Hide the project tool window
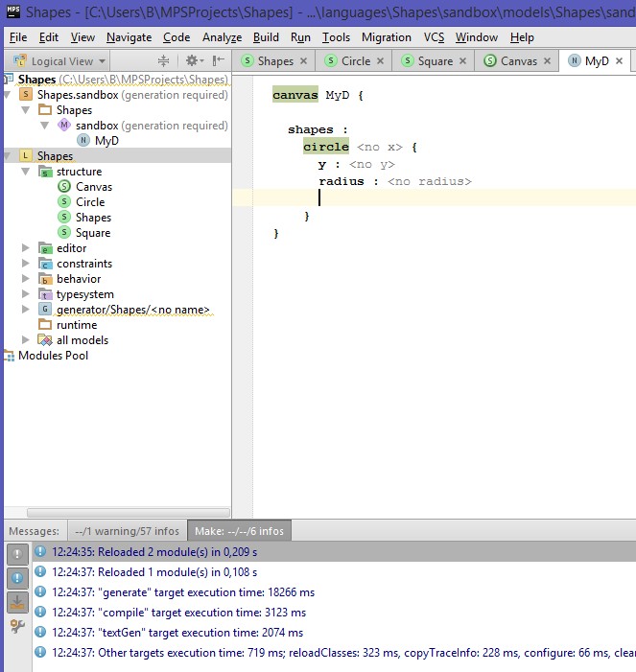The width and height of the screenshot is (636, 672). coord(219,60)
